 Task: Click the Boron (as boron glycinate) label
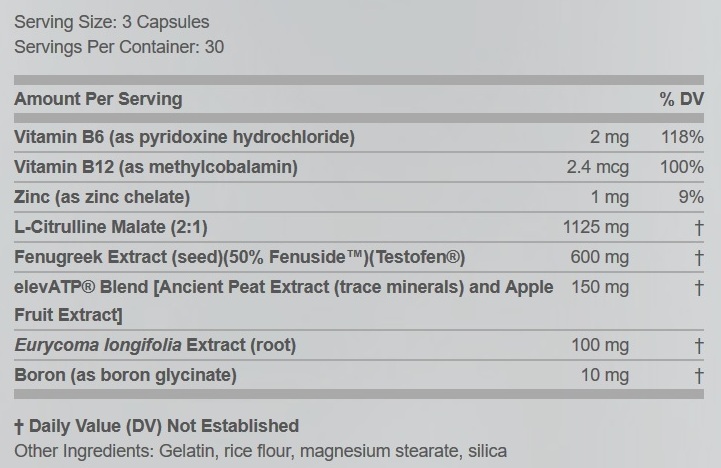(x=125, y=375)
